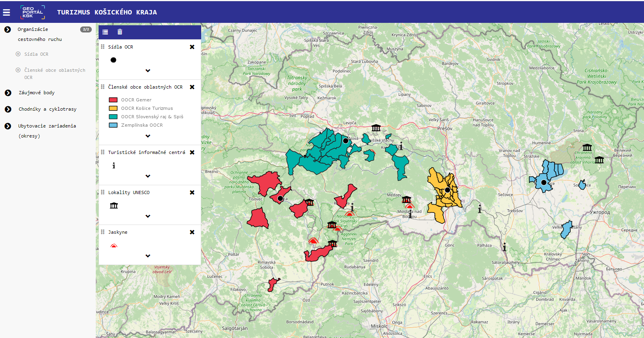Image resolution: width=644 pixels, height=338 pixels.
Task: Click OCR seat dot in Košice area
Action: 447,190
